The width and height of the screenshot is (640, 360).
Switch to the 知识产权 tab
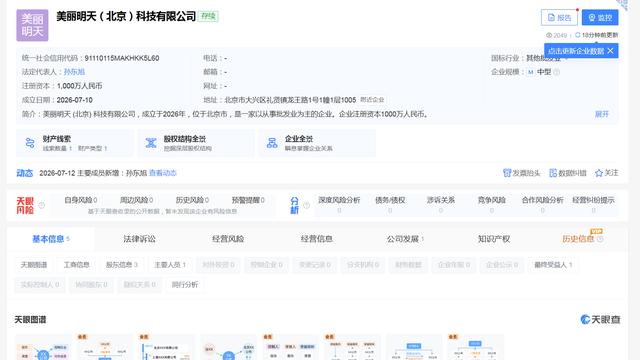coord(494,239)
